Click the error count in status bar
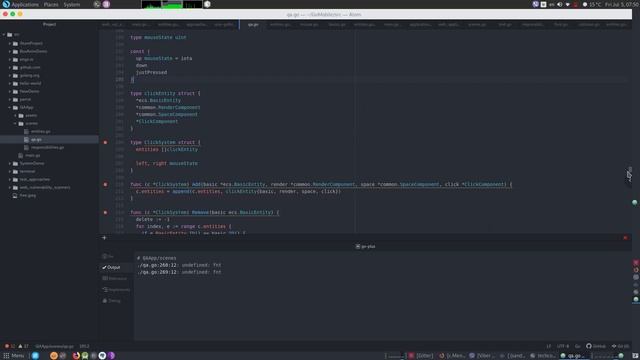640x360 pixels. [10, 346]
